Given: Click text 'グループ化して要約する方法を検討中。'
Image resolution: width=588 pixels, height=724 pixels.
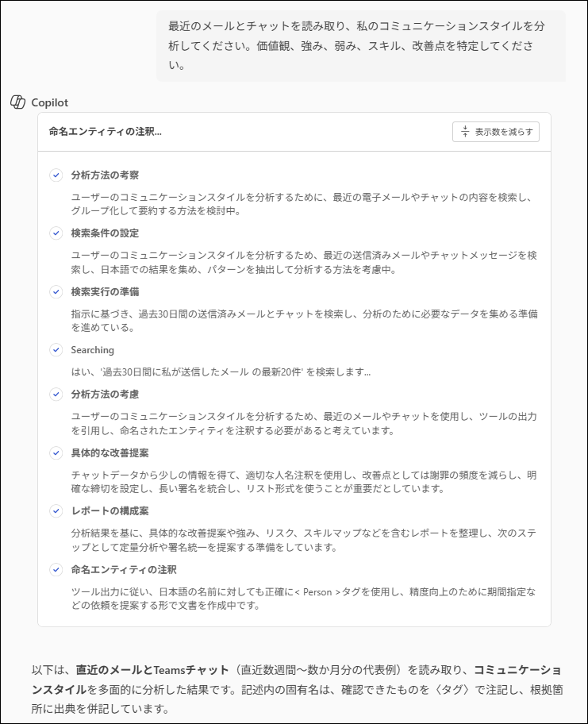Looking at the screenshot, I should 156,211.
